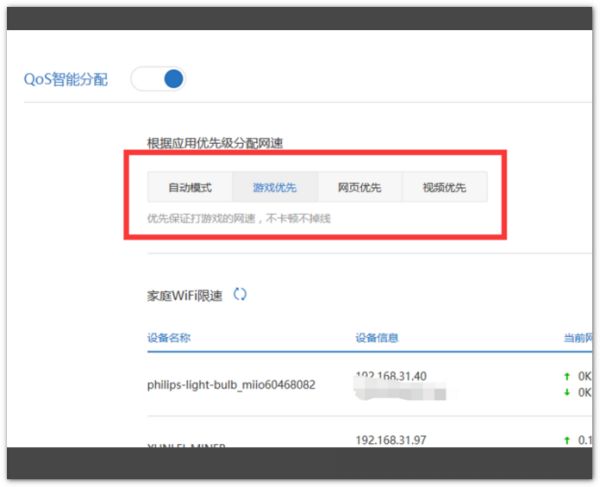The image size is (600, 487).
Task: Click the refresh icon beside 家庭WiFi限速
Action: click(x=240, y=295)
